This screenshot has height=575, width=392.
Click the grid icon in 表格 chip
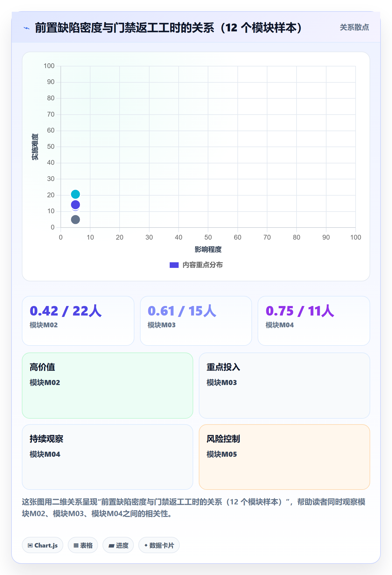(76, 545)
